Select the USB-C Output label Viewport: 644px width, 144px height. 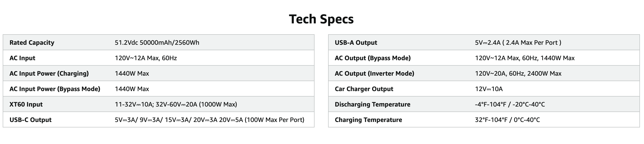click(x=30, y=120)
